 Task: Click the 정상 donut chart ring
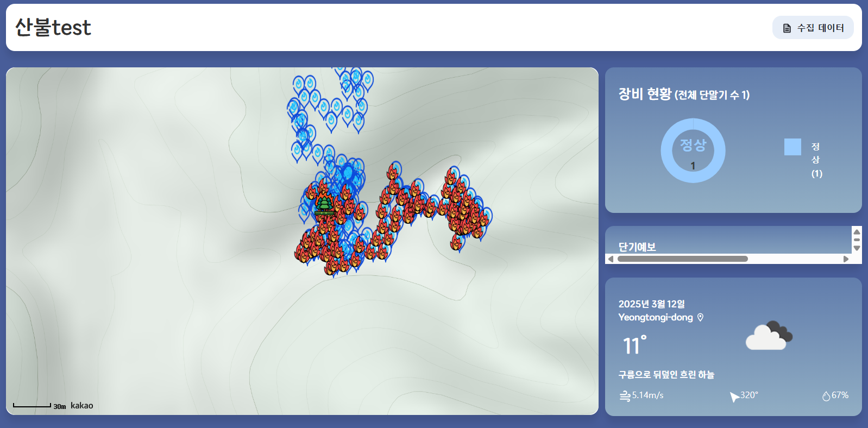693,150
